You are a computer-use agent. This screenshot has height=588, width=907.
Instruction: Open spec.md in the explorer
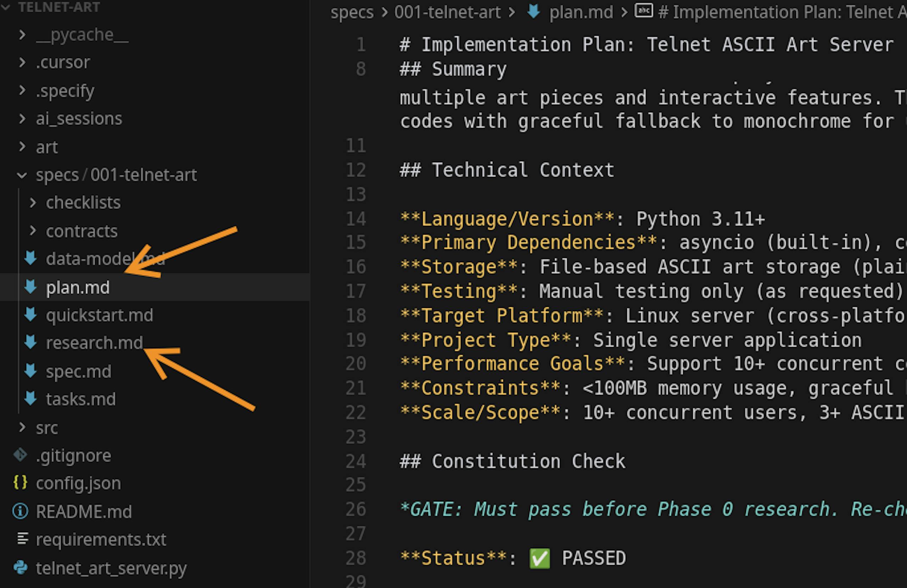[78, 371]
